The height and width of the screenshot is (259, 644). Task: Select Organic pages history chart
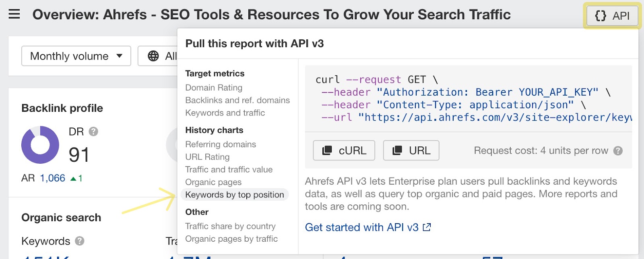click(213, 182)
